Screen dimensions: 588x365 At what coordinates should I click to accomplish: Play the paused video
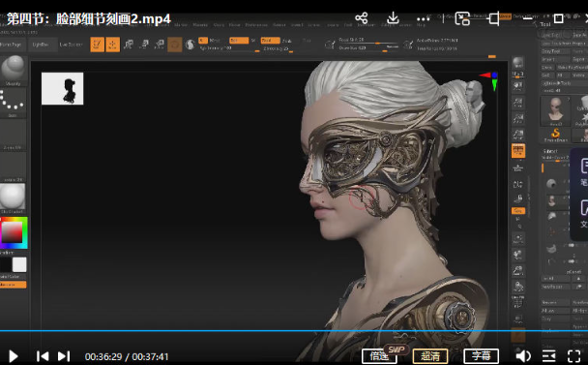[14, 356]
